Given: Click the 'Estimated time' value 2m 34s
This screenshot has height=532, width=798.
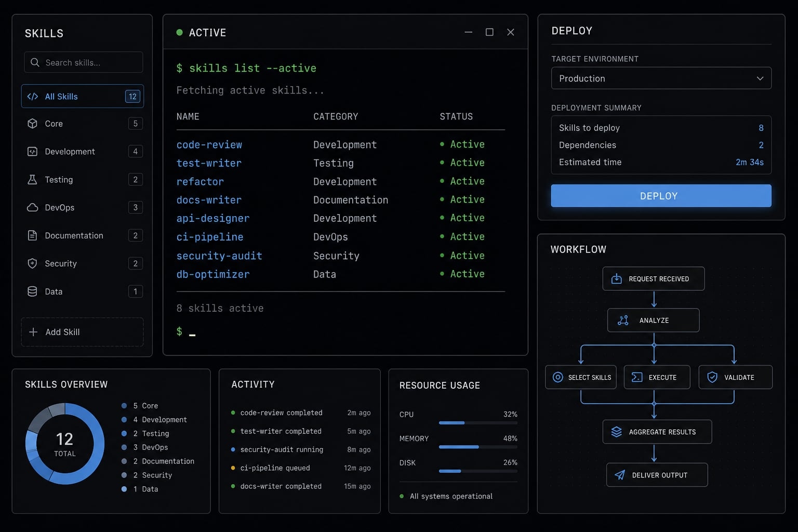Looking at the screenshot, I should pos(750,162).
